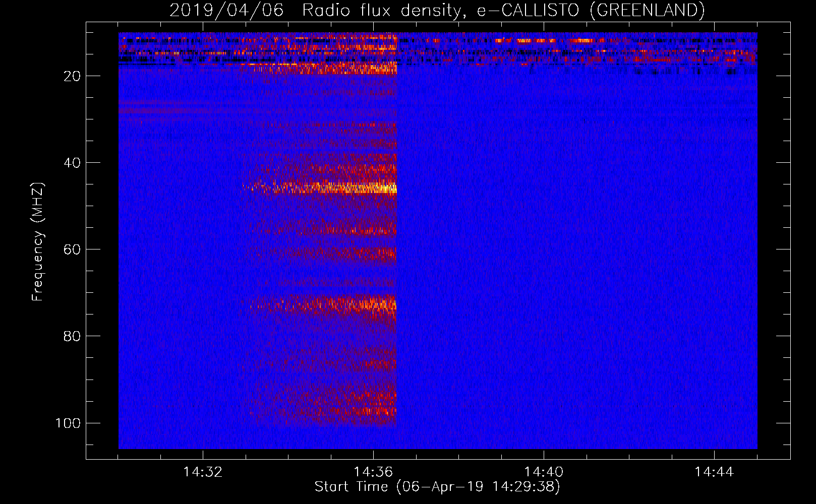Click the 14:44 time tick label

click(x=714, y=472)
